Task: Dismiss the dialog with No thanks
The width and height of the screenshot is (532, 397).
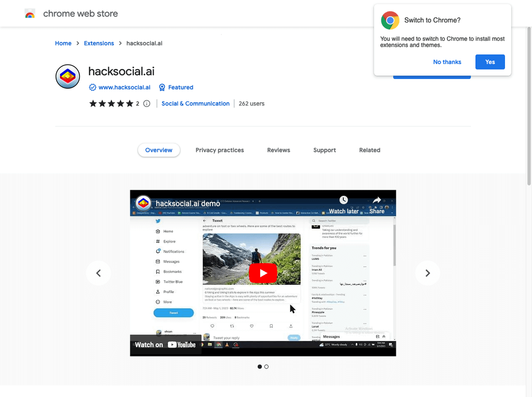Action: click(x=447, y=61)
